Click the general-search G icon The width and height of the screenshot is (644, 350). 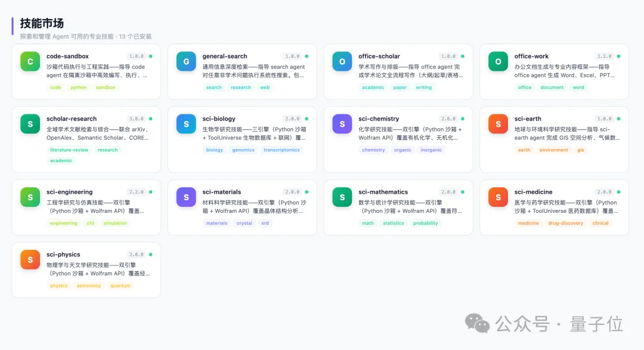[185, 61]
